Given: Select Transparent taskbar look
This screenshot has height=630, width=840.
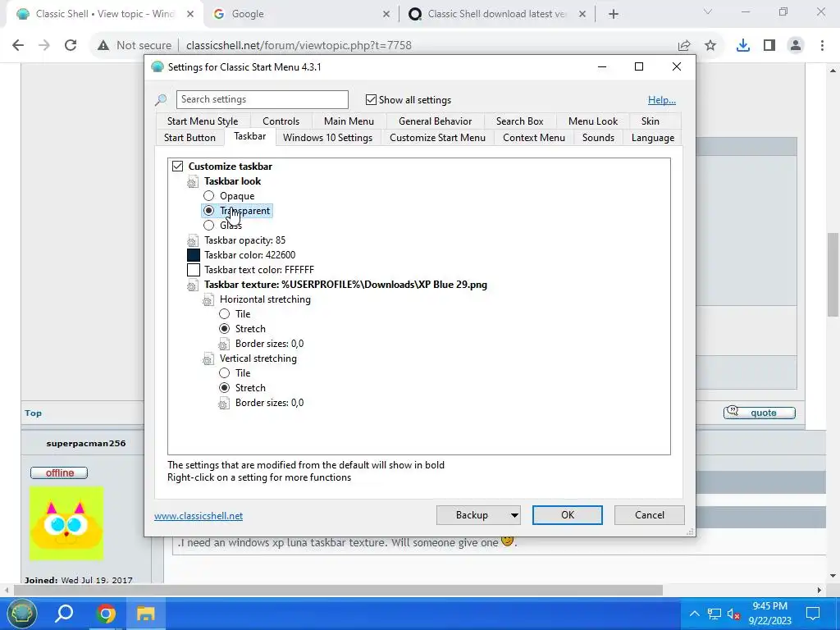Looking at the screenshot, I should click(209, 211).
